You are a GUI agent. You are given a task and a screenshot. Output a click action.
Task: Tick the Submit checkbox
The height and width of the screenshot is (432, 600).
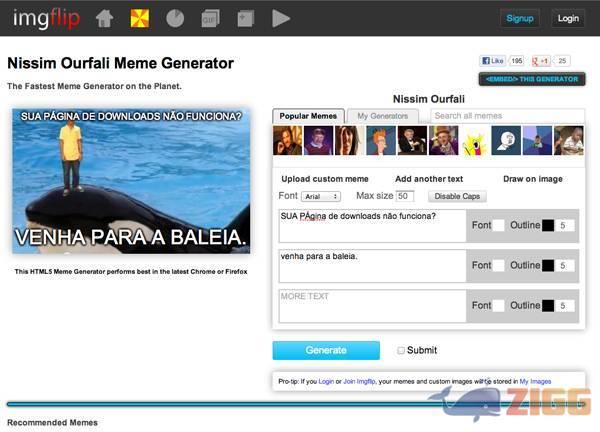click(402, 351)
